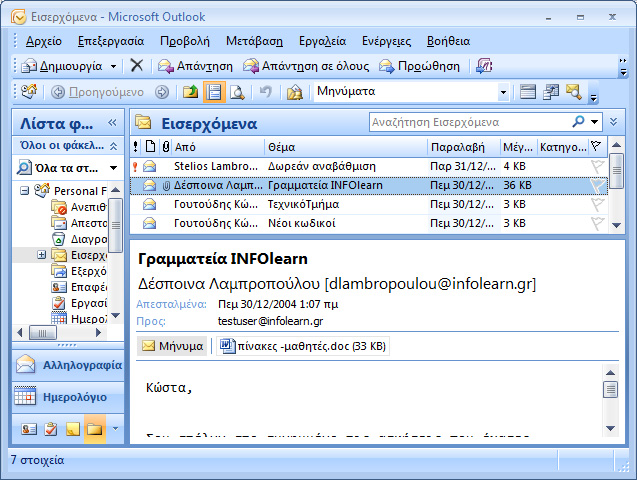Sort by the Θέμα column header

pyautogui.click(x=346, y=147)
